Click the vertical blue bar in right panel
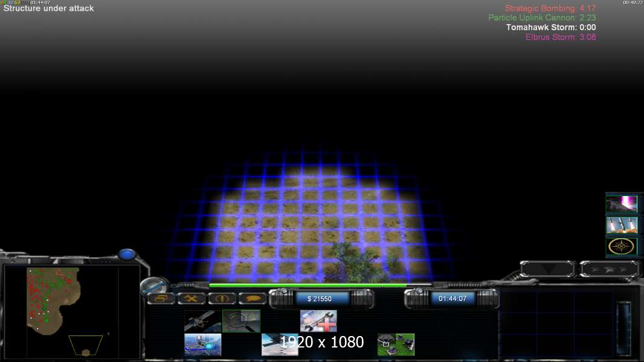Viewport: 644px width, 362px height. pos(623,328)
